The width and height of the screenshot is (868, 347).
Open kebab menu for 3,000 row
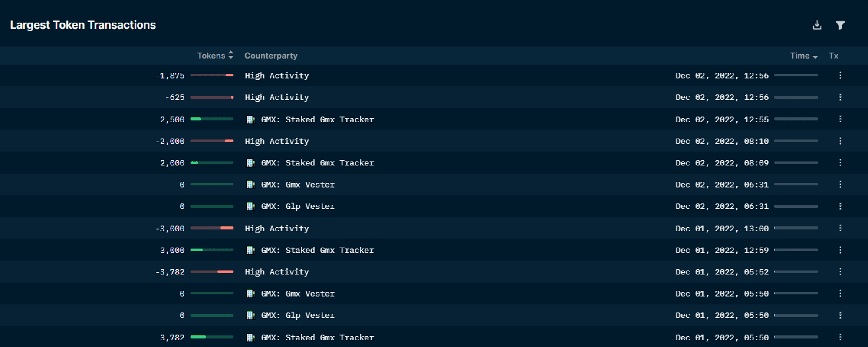[x=840, y=250]
